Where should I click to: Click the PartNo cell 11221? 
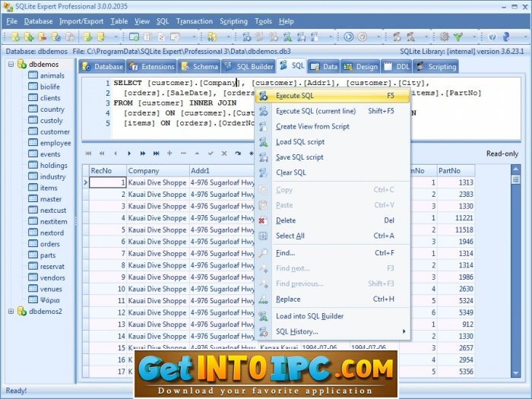tap(456, 218)
